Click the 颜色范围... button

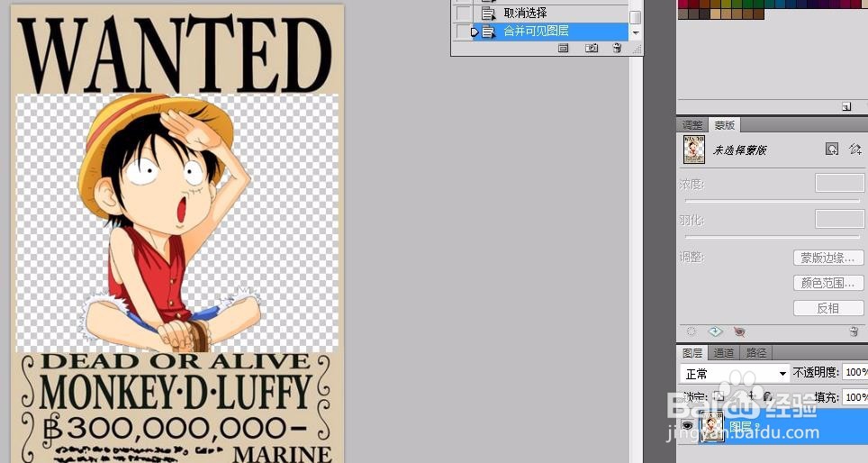click(827, 283)
